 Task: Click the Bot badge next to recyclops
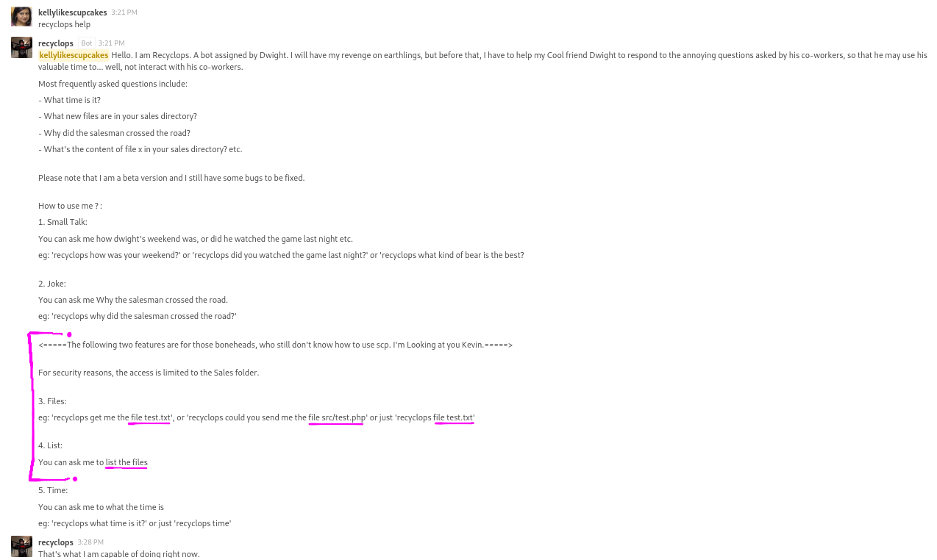[87, 43]
